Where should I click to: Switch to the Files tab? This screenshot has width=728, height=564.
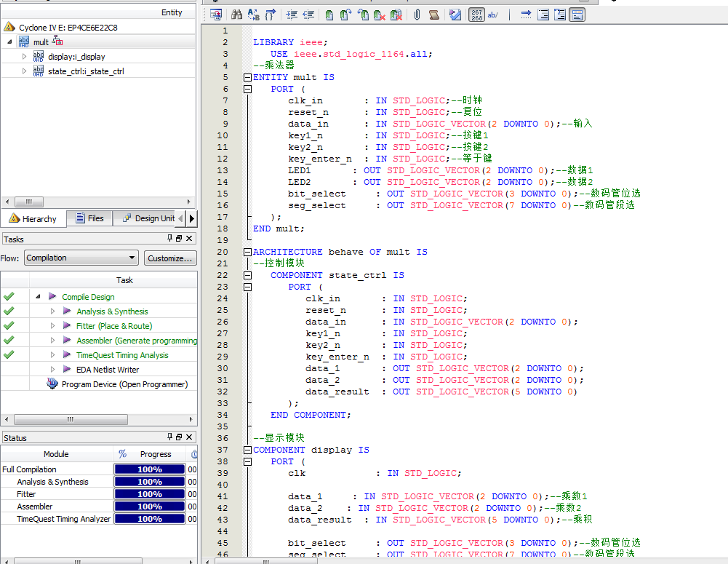pyautogui.click(x=89, y=218)
